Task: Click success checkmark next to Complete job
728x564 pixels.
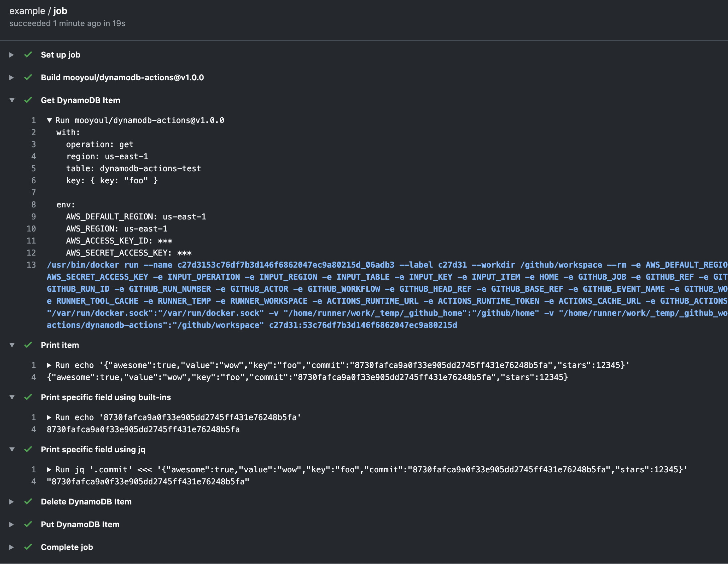Action: coord(28,547)
